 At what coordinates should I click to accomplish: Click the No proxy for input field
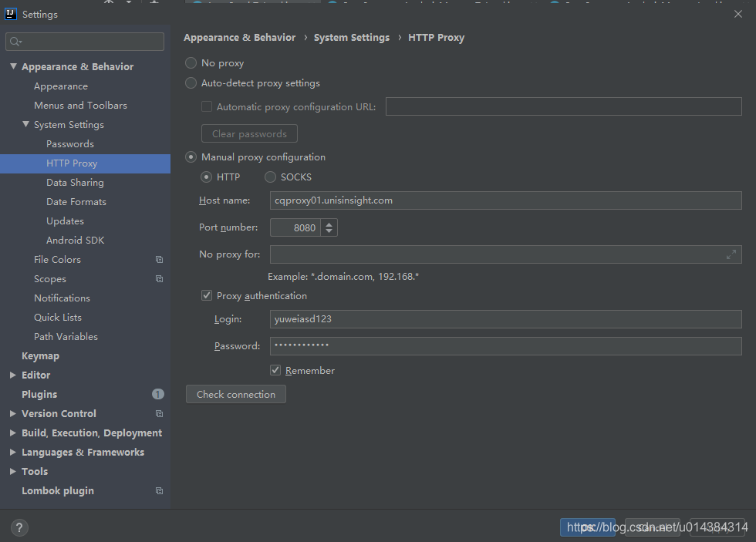tap(506, 254)
